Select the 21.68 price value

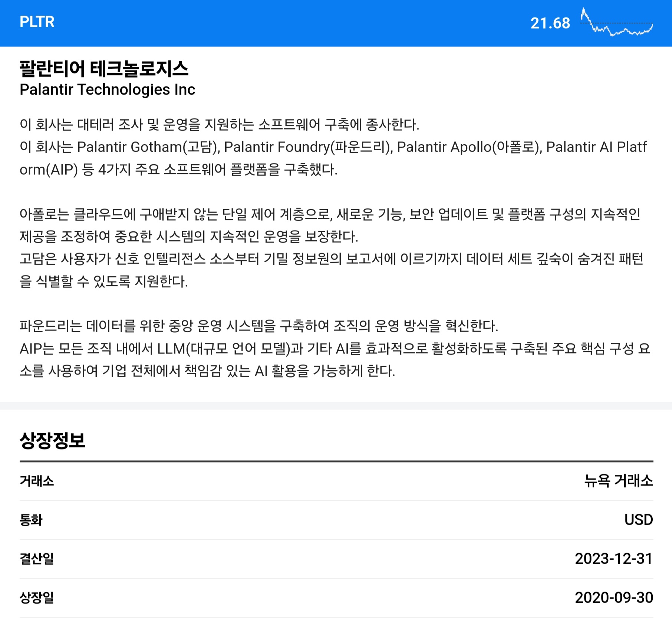coord(550,23)
